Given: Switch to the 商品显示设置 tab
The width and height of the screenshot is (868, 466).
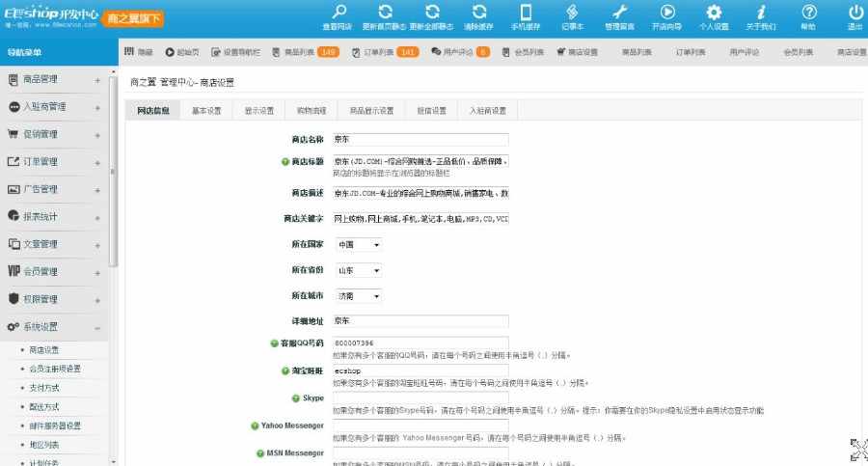Looking at the screenshot, I should 371,111.
